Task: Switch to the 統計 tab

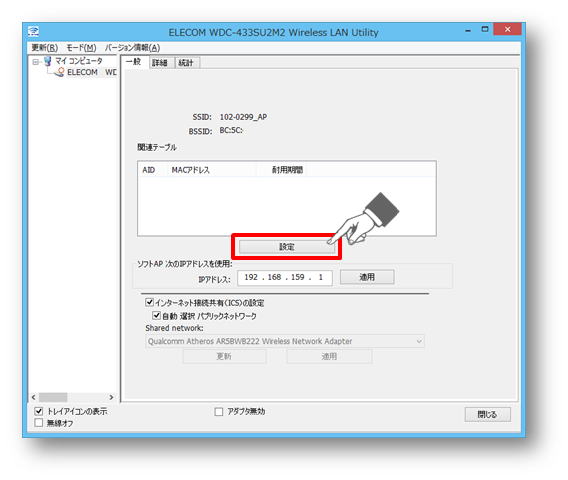Action: [186, 63]
